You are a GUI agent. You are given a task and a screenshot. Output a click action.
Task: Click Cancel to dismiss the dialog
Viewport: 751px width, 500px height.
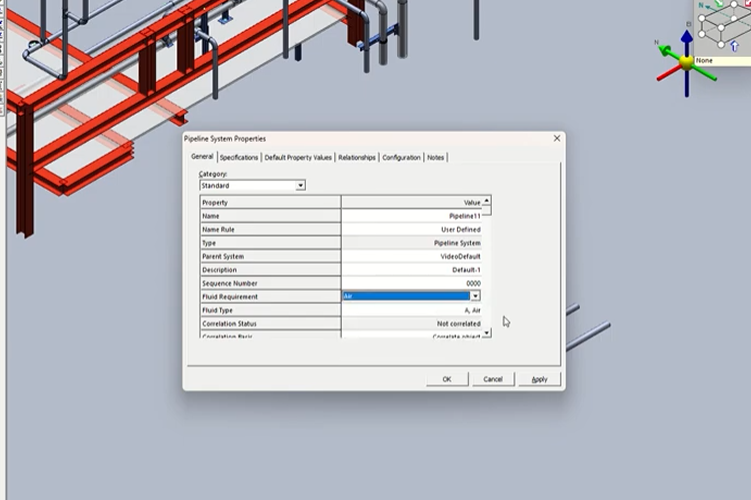tap(493, 379)
